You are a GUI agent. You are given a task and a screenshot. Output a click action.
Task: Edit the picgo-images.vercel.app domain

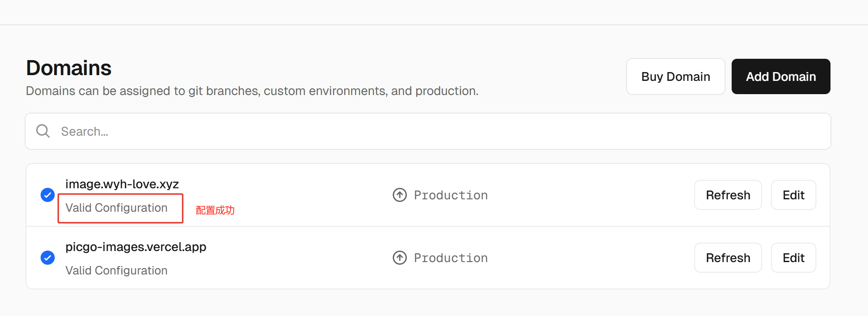(x=793, y=258)
